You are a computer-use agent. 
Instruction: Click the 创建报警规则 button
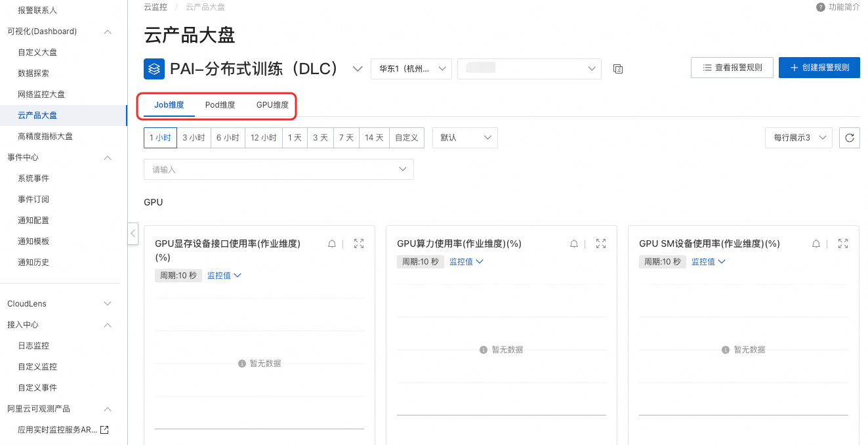coord(819,68)
